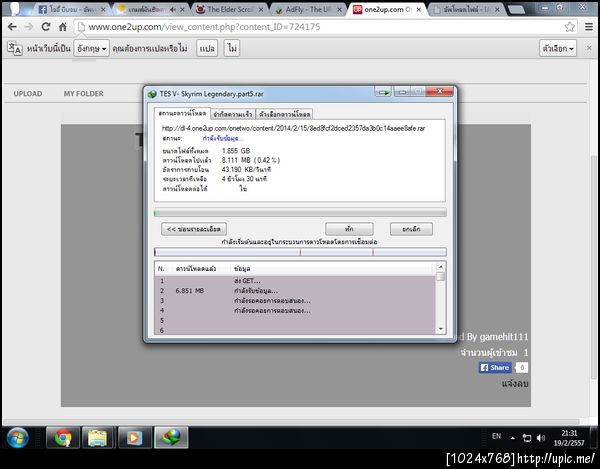This screenshot has height=469, width=600.
Task: Open the Windows Start button
Action: pos(18,438)
